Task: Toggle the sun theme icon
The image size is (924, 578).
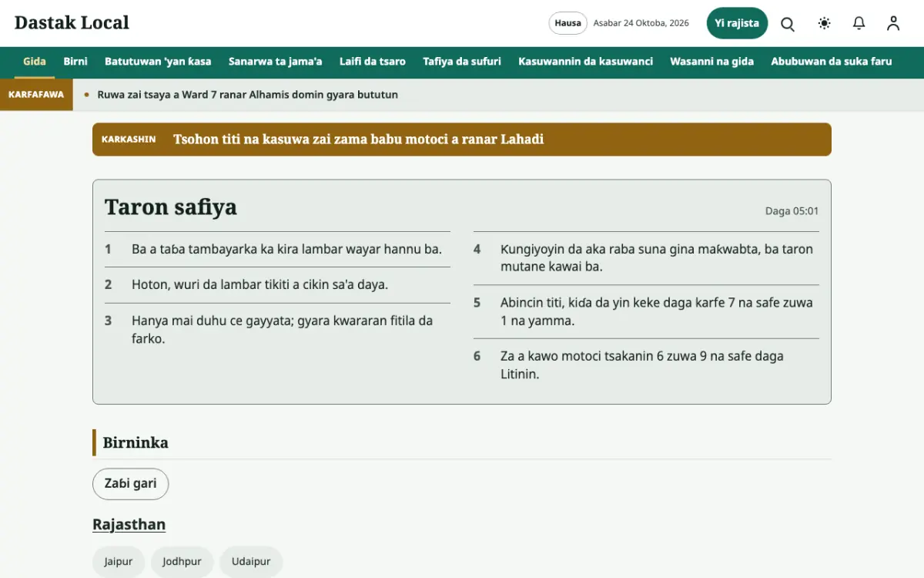Action: [825, 23]
